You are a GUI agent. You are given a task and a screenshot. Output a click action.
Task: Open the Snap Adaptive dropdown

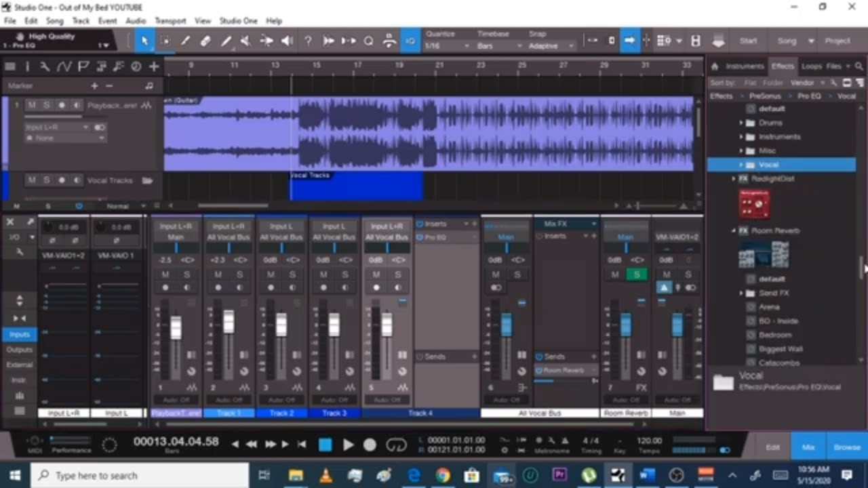(552, 46)
